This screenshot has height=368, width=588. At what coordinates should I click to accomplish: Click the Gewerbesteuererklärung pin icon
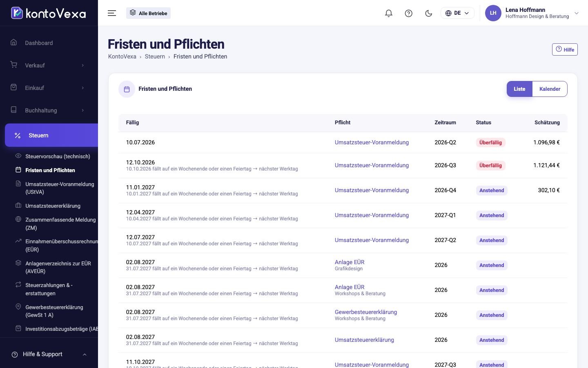tap(18, 307)
